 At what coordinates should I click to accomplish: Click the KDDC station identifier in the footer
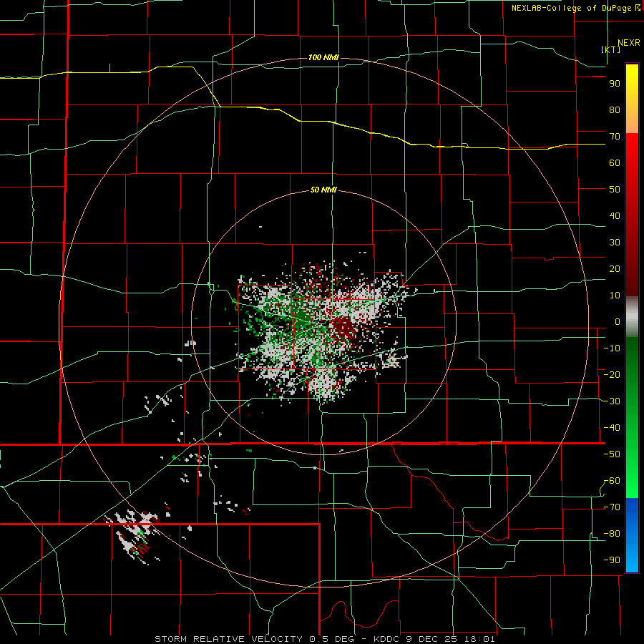(388, 639)
